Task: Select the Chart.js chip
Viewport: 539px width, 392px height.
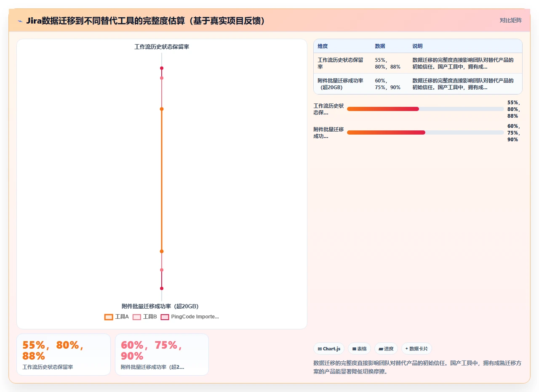Action: (x=329, y=349)
